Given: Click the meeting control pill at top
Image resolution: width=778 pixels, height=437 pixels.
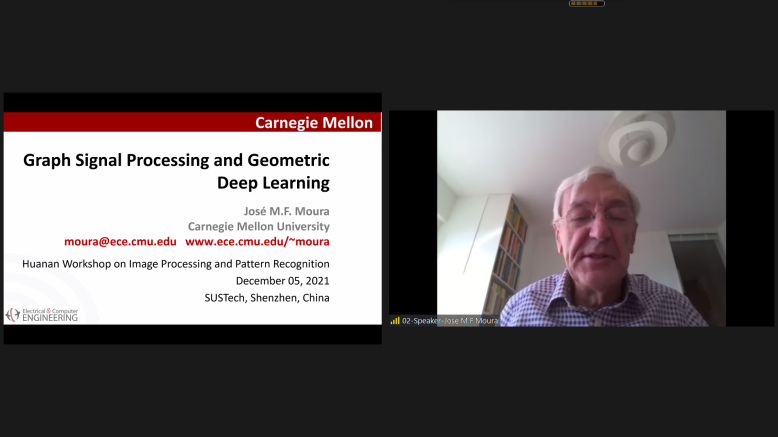Looking at the screenshot, I should click(586, 3).
